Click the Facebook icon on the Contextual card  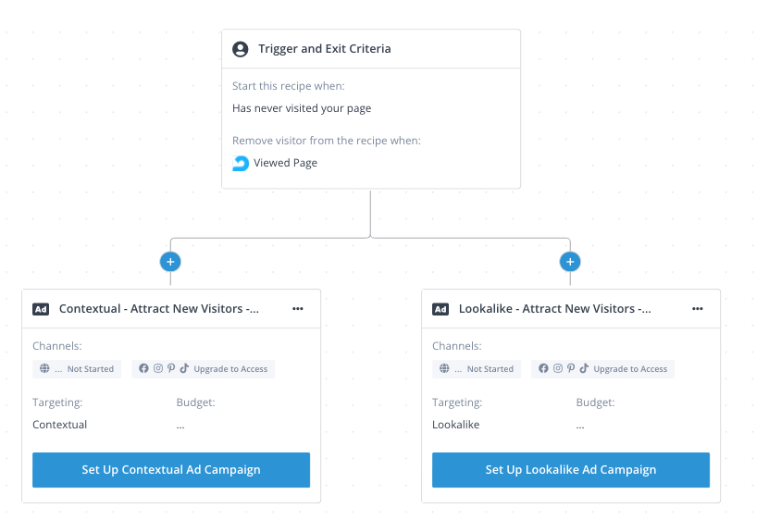point(143,368)
